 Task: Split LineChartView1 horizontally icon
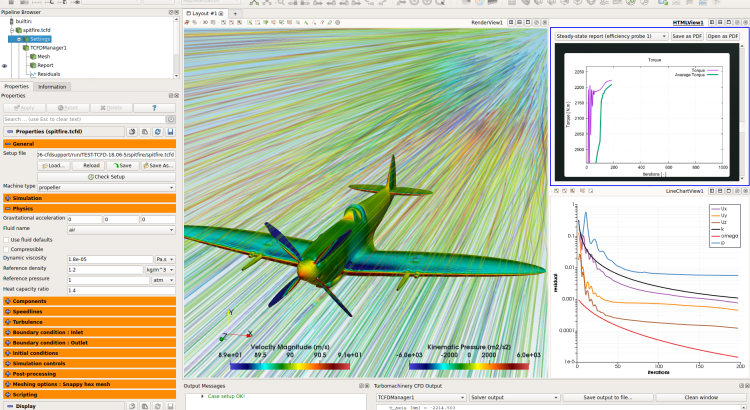[x=712, y=191]
